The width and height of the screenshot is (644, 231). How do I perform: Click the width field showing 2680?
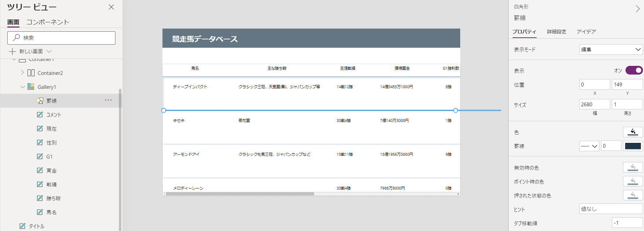[594, 104]
